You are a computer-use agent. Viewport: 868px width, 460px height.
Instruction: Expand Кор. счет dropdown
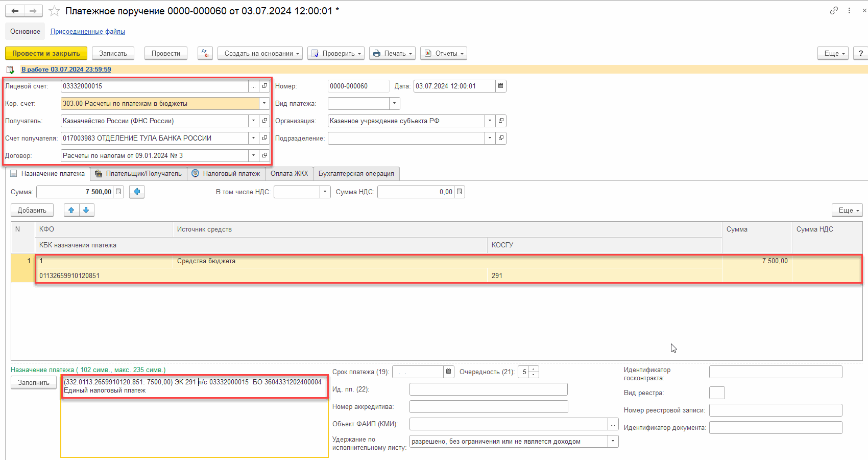pyautogui.click(x=264, y=103)
